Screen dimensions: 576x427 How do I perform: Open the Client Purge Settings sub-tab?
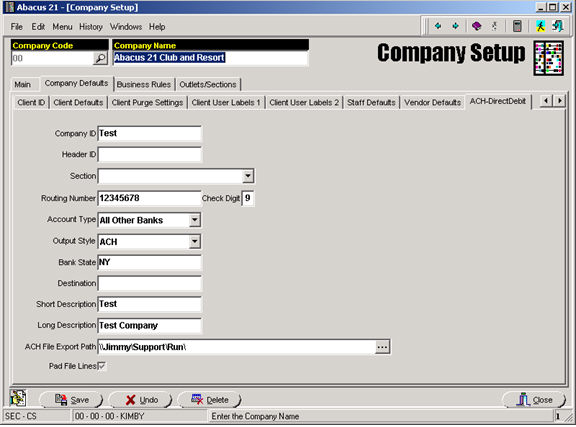pyautogui.click(x=147, y=103)
